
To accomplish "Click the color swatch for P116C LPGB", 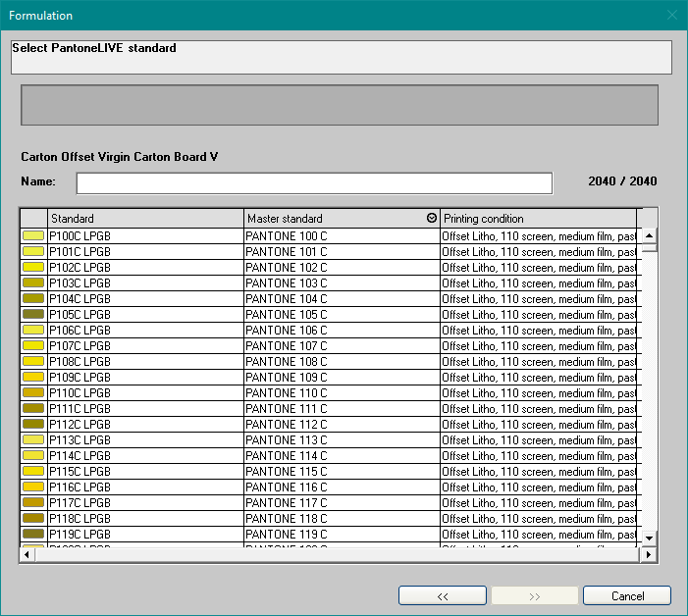I will pyautogui.click(x=33, y=487).
